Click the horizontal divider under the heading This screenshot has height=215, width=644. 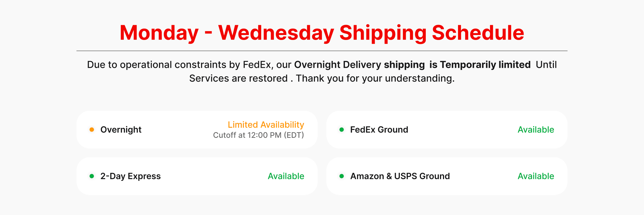(322, 51)
